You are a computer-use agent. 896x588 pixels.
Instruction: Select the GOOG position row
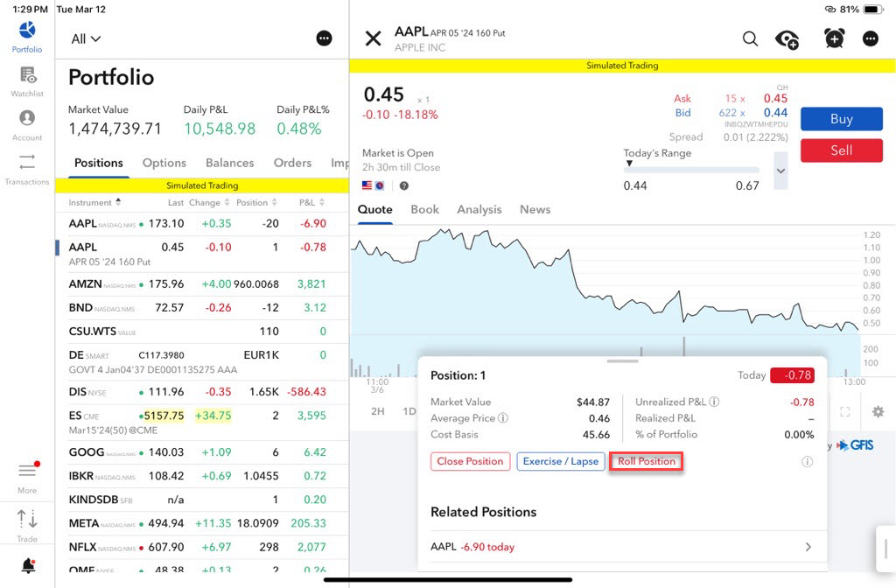click(x=202, y=452)
